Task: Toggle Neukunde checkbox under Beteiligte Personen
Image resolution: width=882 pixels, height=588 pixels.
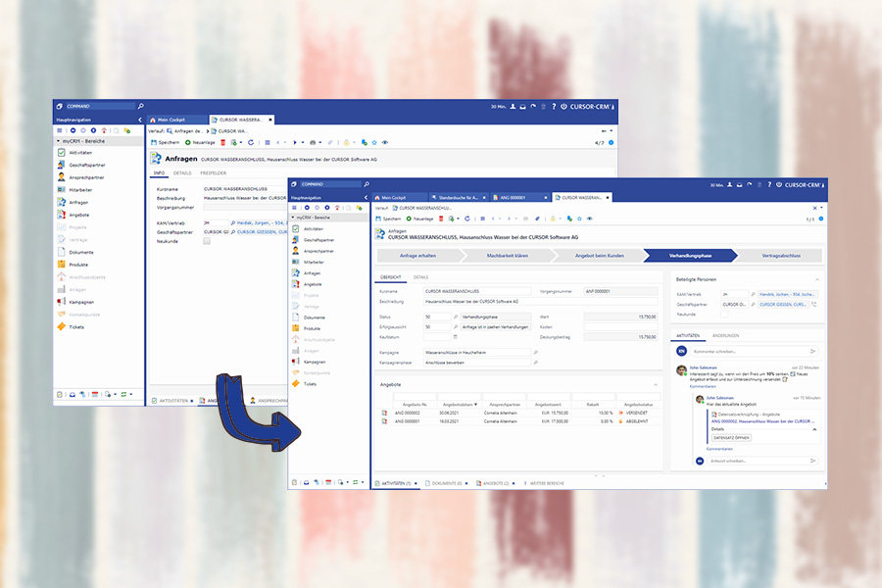Action: pos(725,315)
